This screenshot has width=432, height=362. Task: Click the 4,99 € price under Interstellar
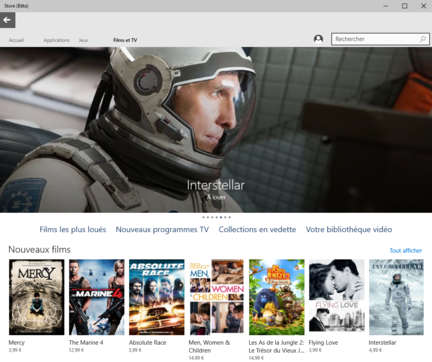click(375, 350)
